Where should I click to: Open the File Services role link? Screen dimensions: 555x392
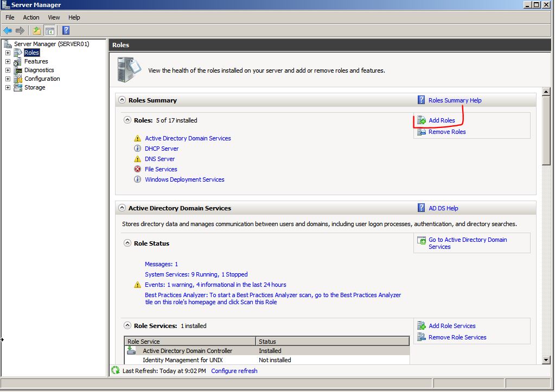click(x=161, y=169)
